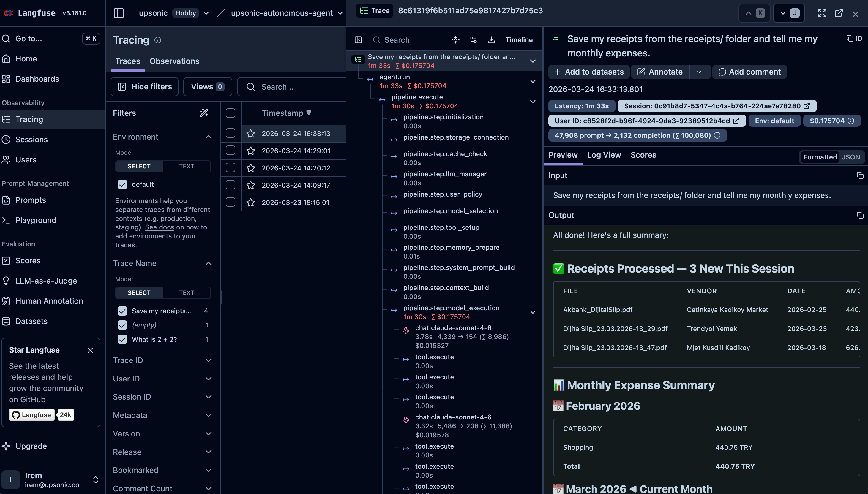Open Dashboards in the sidebar

(37, 79)
